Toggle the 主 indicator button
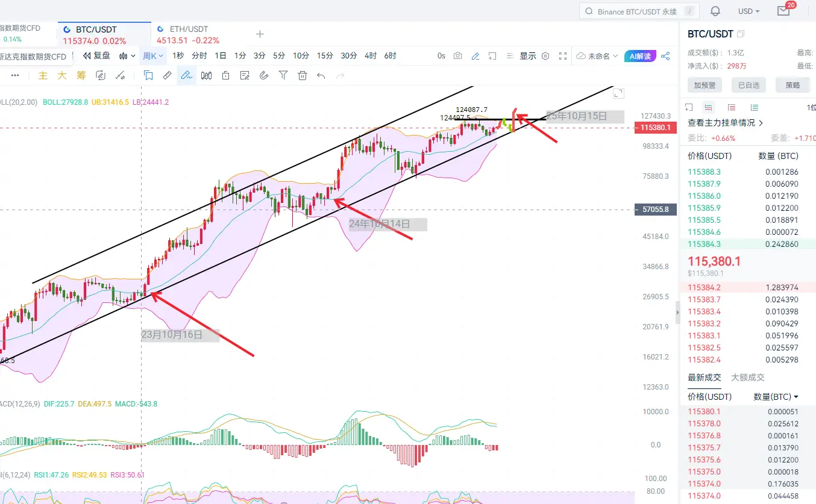This screenshot has height=504, width=816. coord(43,75)
